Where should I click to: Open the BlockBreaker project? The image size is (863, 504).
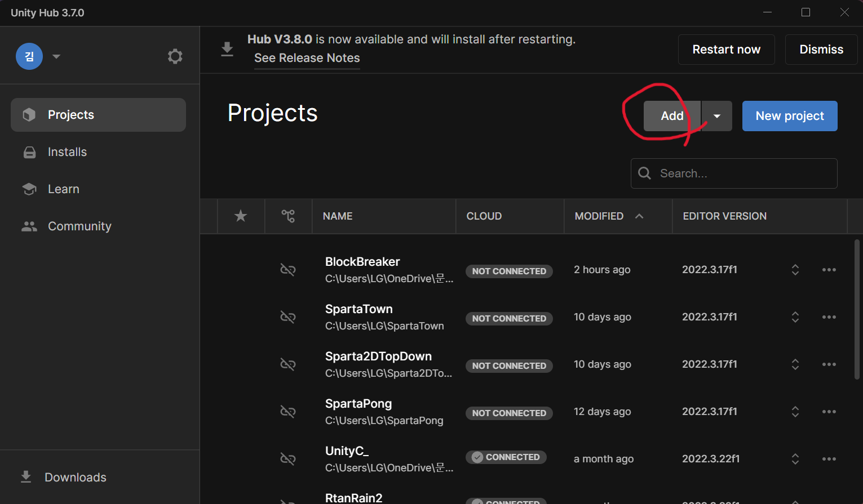(362, 262)
